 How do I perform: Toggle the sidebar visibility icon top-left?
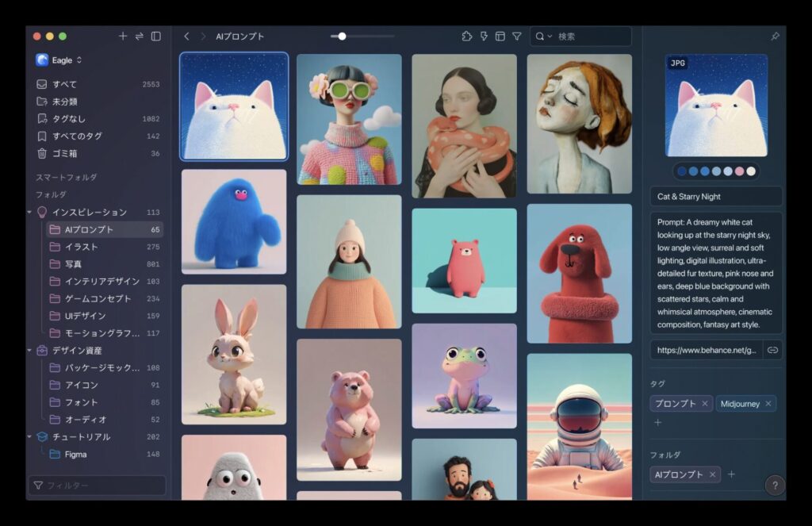click(155, 36)
